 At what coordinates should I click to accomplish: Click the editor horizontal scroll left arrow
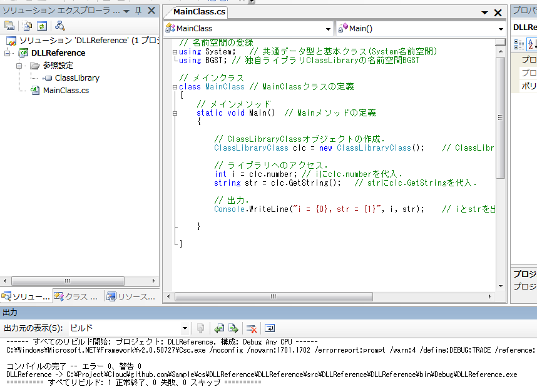[168, 296]
